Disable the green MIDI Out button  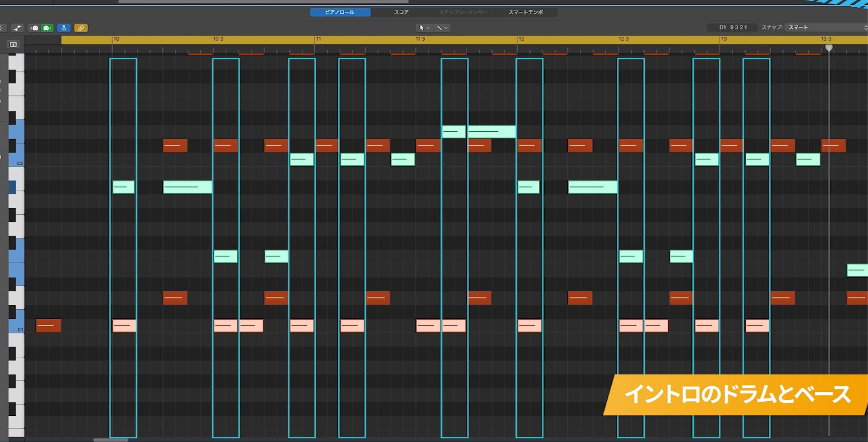coord(47,28)
